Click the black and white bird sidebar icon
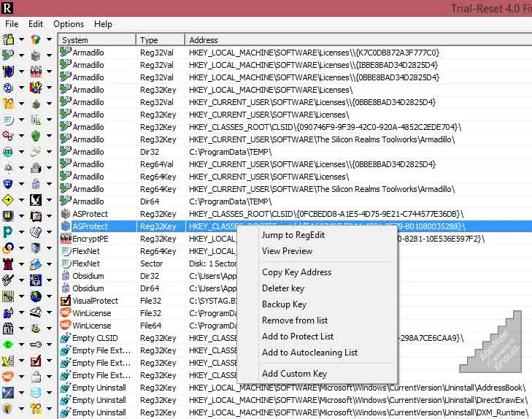Viewport: 532px width, 419px height. (x=36, y=200)
